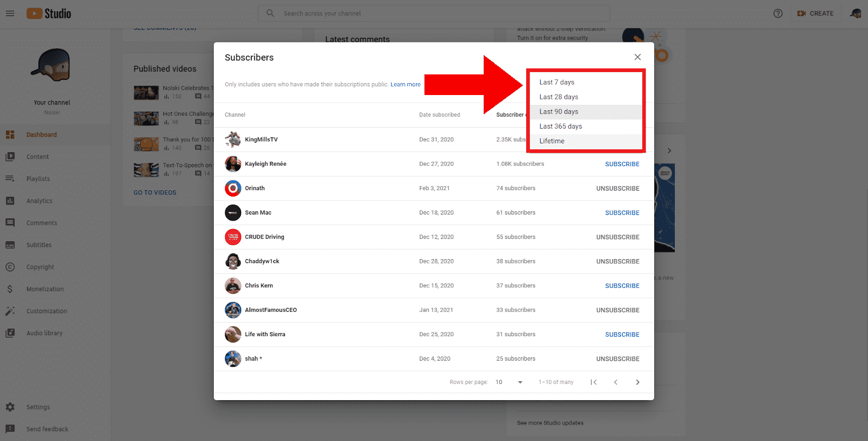Click the Copyright sidebar icon
868x441 pixels.
pos(10,267)
